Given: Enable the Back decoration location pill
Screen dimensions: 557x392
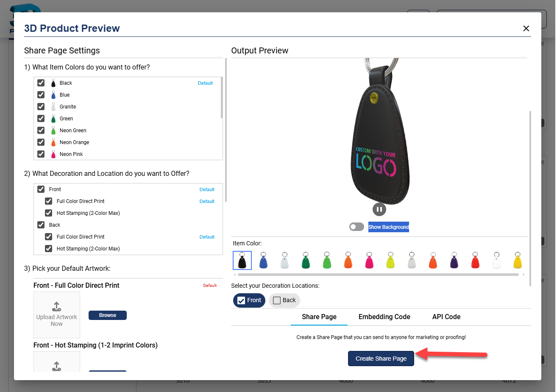Looking at the screenshot, I should [284, 300].
